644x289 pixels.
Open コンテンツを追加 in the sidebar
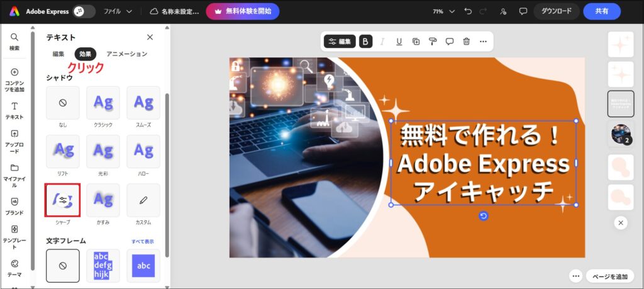coord(14,80)
